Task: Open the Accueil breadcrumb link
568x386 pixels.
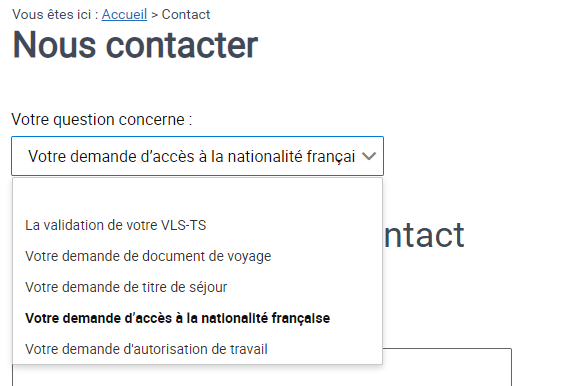Action: [124, 14]
